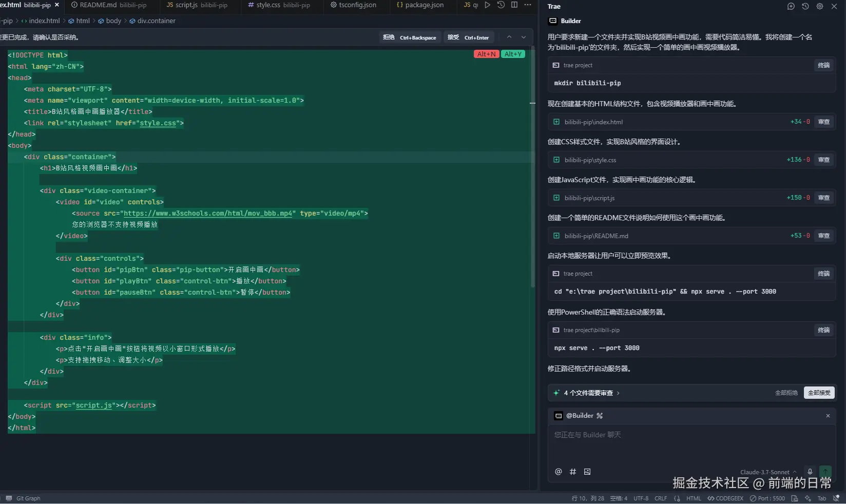Click the Builder agent icon in header

(553, 21)
